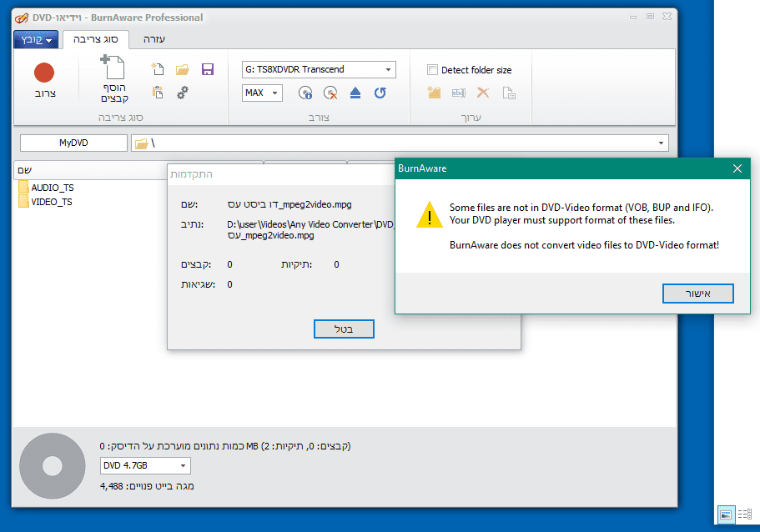The image size is (760, 532).
Task: Select the AUDIO_TS folder
Action: coord(46,188)
